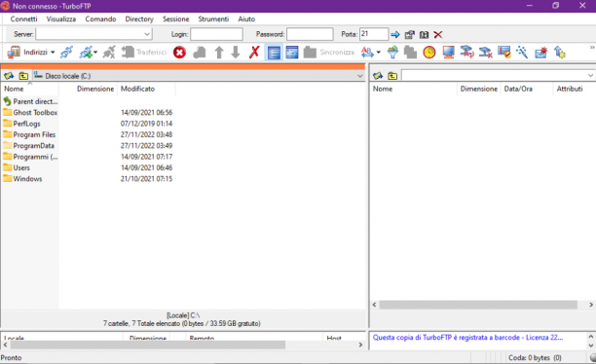This screenshot has width=596, height=364.
Task: Click the Password input field
Action: (310, 34)
